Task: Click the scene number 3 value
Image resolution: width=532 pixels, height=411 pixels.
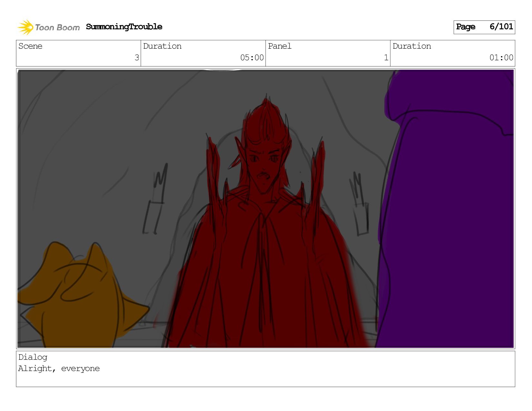Action: tap(137, 58)
